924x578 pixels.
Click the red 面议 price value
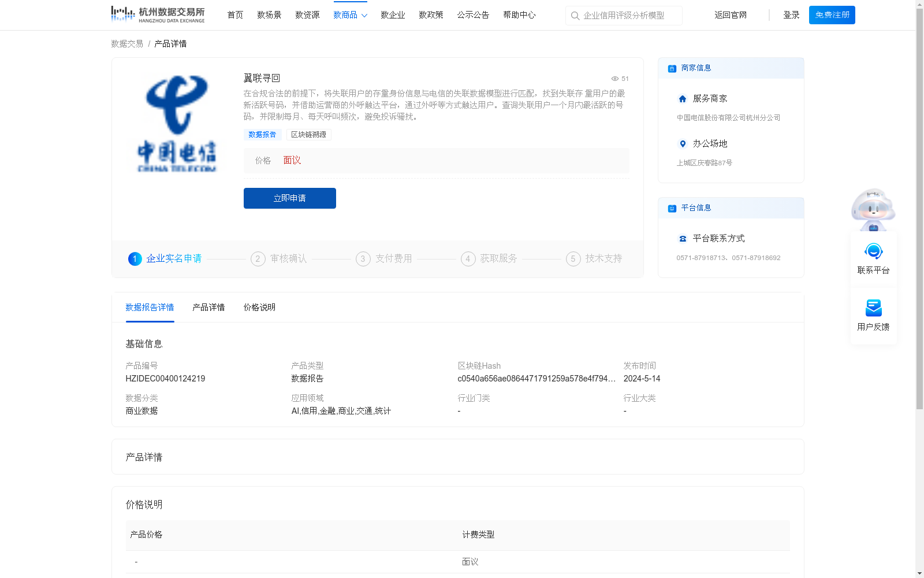click(x=292, y=161)
